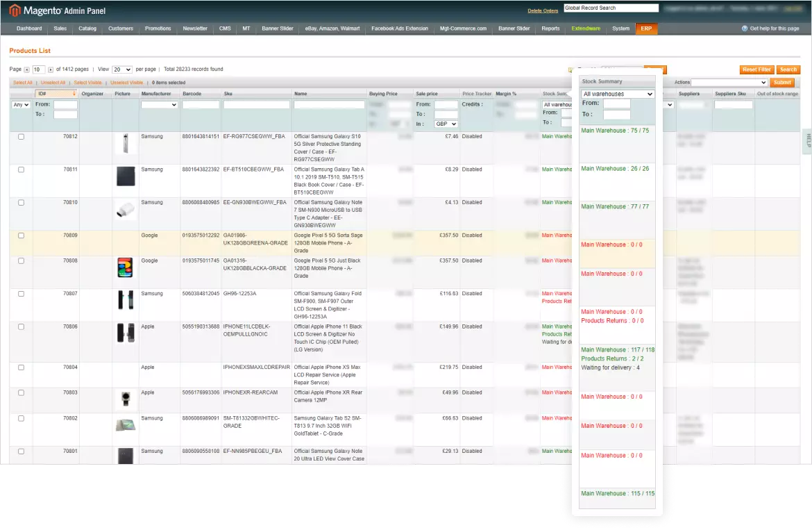Screen dimensions: 812x530
Task: Tick checkbox for product 70809
Action: tap(22, 235)
